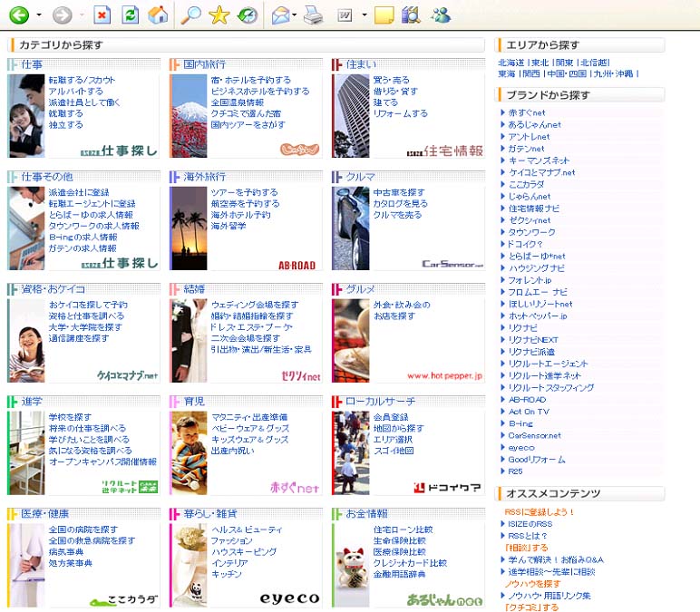This screenshot has height=612, width=700.
Task: Open 転職する/スカウト link
Action: pos(83,80)
